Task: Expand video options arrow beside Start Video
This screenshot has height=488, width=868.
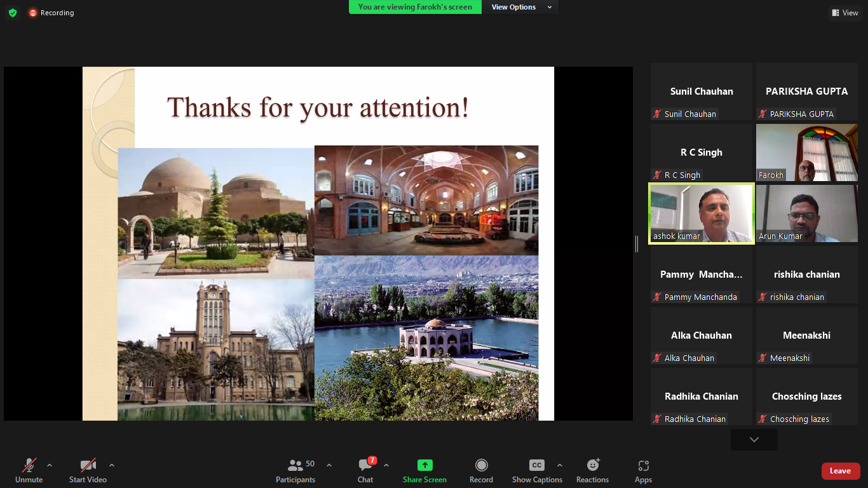Action: pos(112,465)
